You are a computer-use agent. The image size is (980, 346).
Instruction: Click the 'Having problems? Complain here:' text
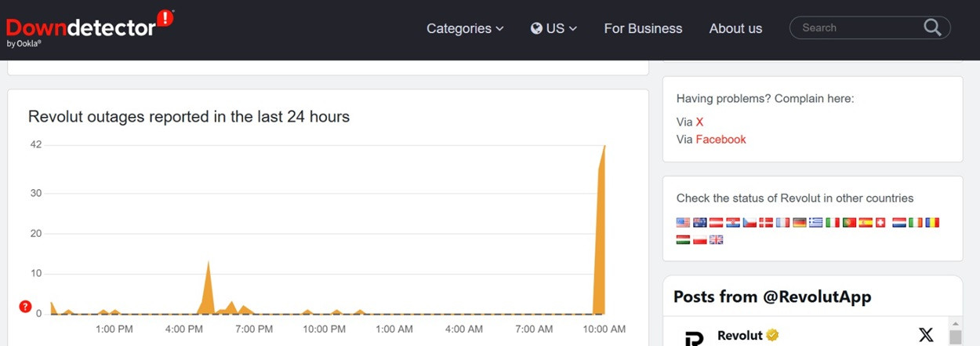[765, 99]
